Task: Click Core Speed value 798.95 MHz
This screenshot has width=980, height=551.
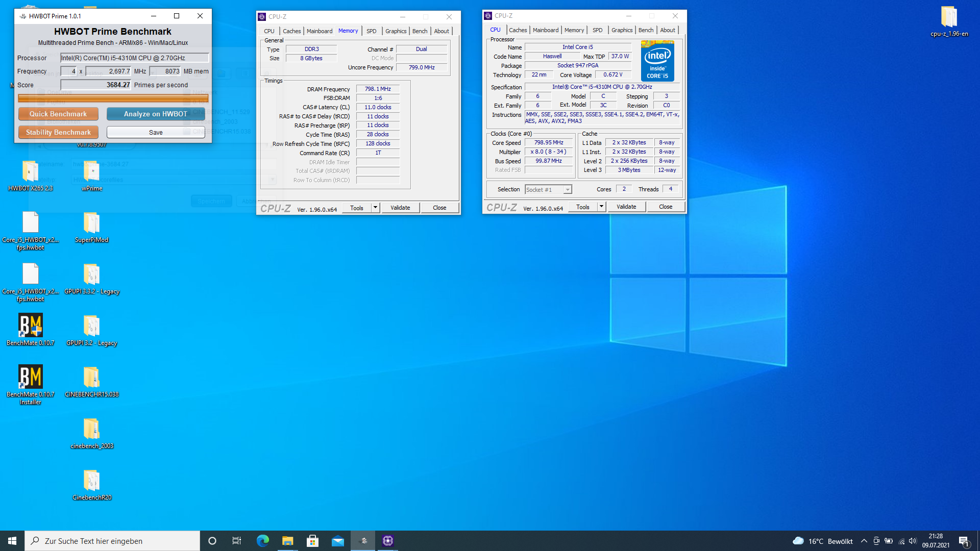Action: (549, 142)
